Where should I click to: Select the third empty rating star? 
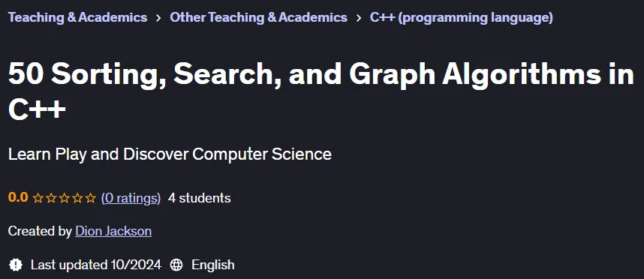click(x=65, y=199)
